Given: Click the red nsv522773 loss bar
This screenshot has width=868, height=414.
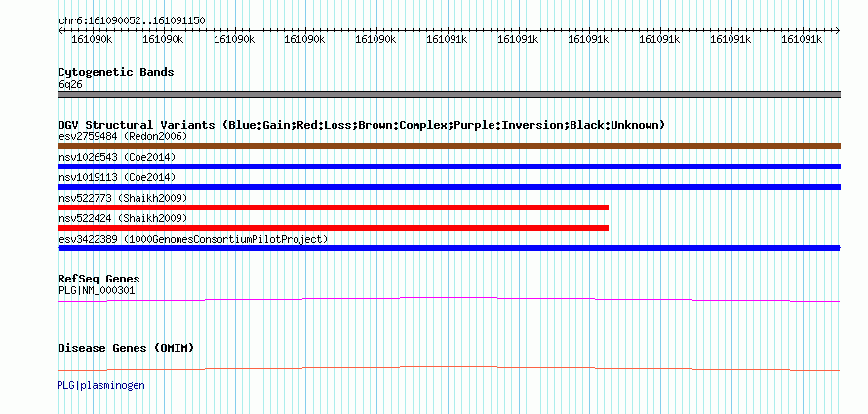Looking at the screenshot, I should 334,207.
